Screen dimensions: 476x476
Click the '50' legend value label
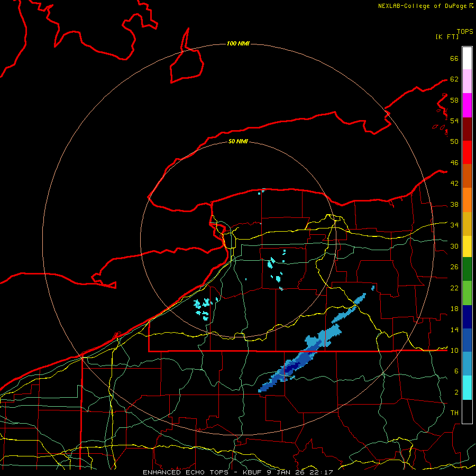pos(454,141)
